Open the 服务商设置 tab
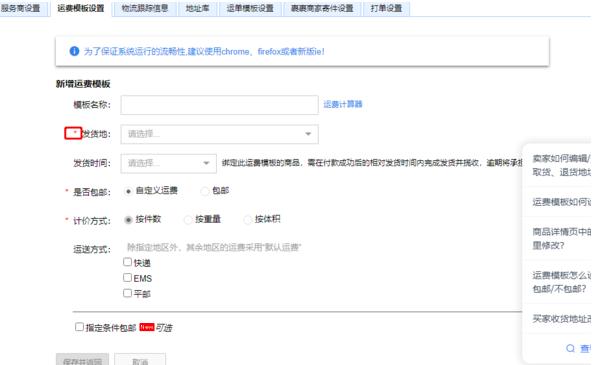Viewport: 600px width, 365px height. [x=22, y=8]
